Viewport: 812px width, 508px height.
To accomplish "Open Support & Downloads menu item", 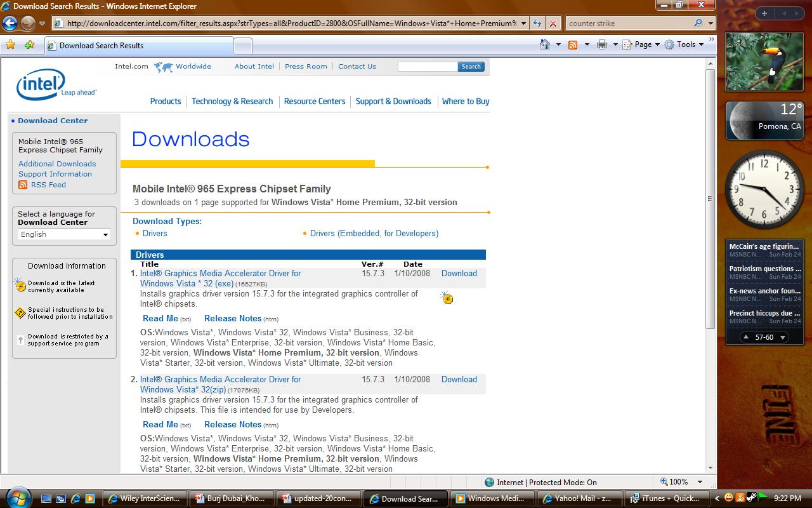I will [393, 101].
